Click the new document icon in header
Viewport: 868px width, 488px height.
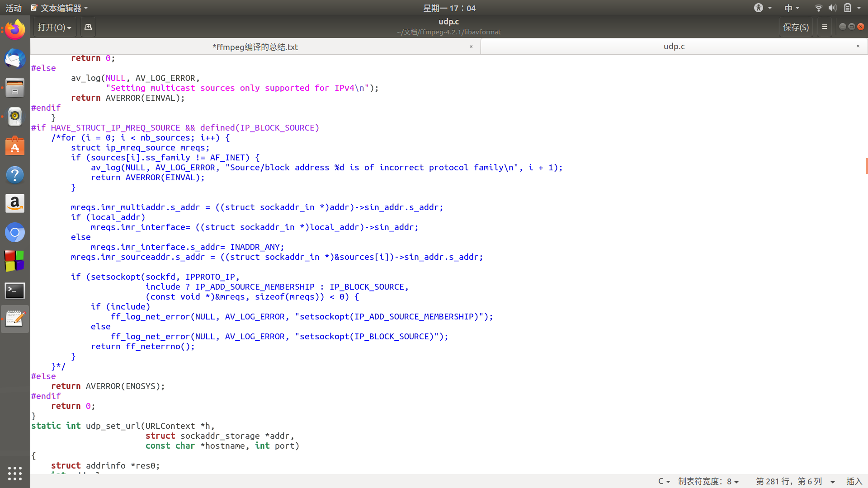pyautogui.click(x=88, y=27)
